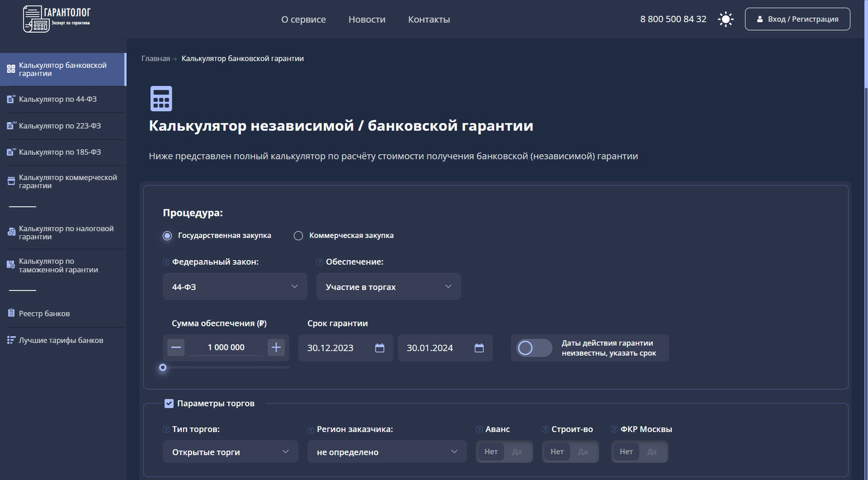Image resolution: width=868 pixels, height=480 pixels.
Task: Click help icon next to Федеральный закон
Action: point(166,262)
